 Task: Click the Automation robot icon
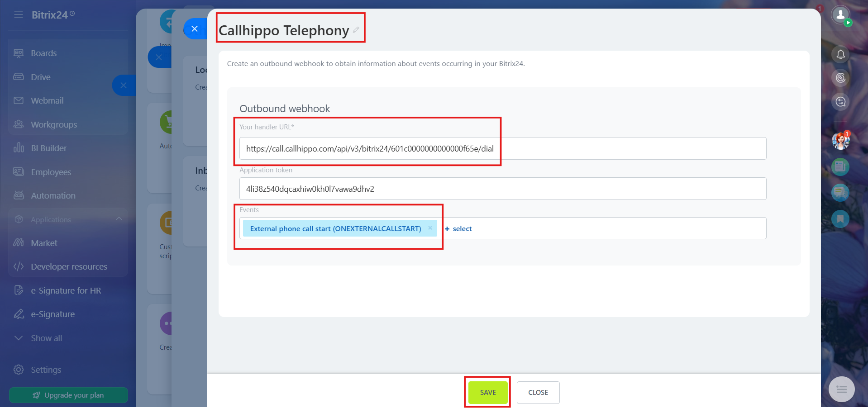pos(19,195)
